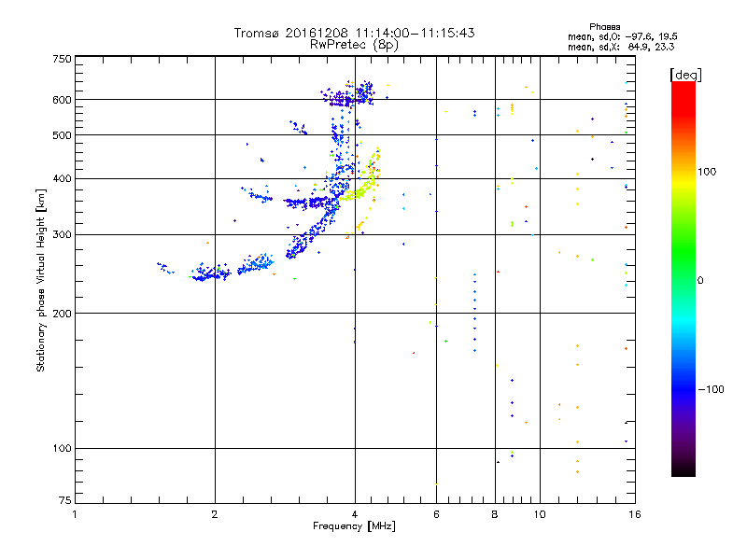747x560 pixels.
Task: Click the "[deg]" colorbar unit label
Action: (685, 75)
